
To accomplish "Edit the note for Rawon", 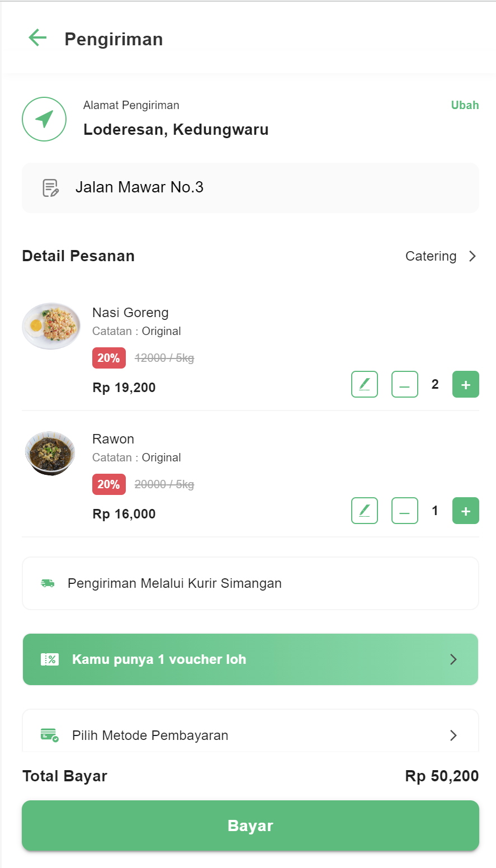I will click(365, 511).
